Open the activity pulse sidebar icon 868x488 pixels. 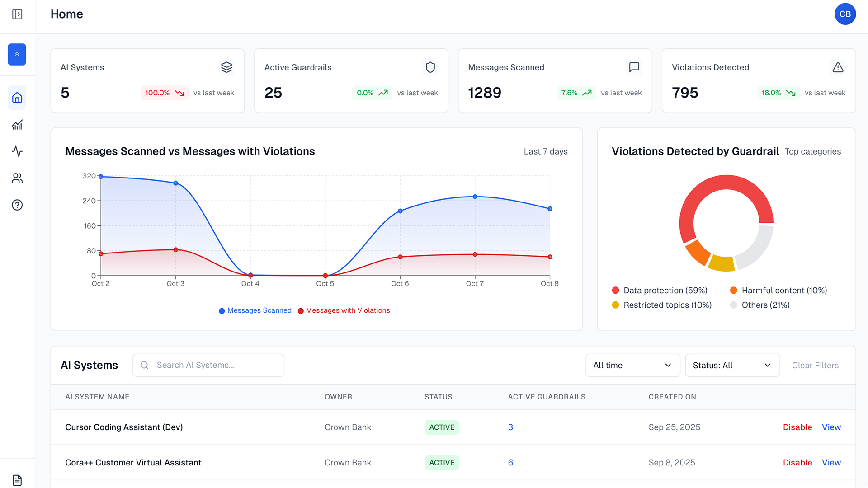click(x=17, y=151)
